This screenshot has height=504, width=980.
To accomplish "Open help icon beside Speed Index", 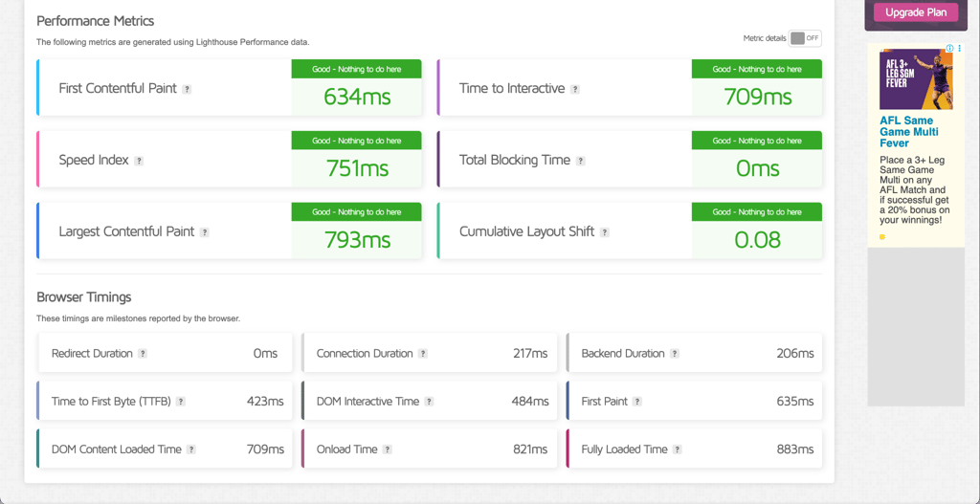I will (139, 161).
